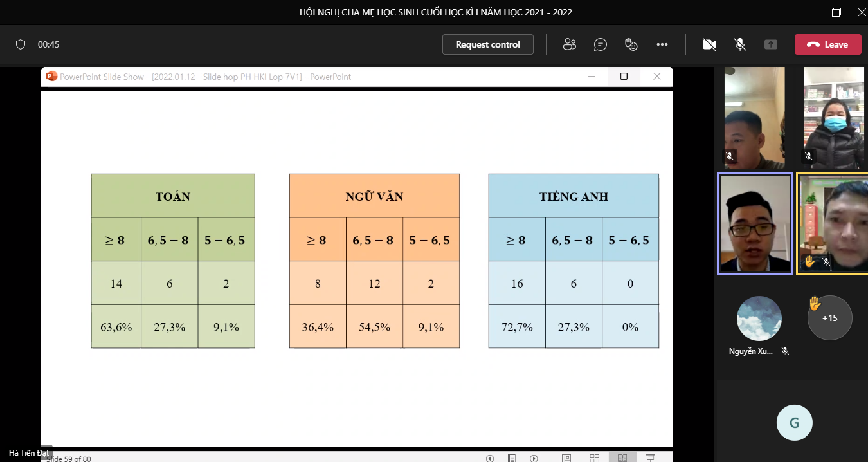
Task: Open the raise hand reactions menu
Action: coord(631,44)
